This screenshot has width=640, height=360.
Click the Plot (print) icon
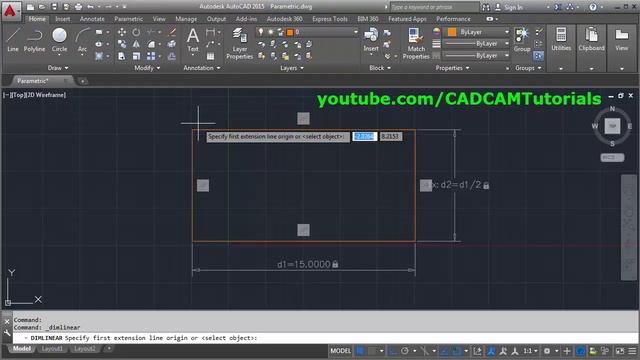coord(78,7)
